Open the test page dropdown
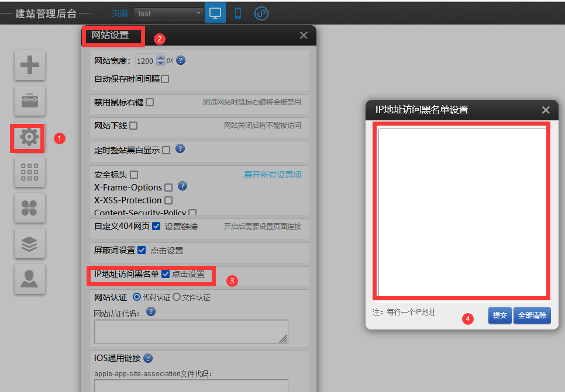565x392 pixels. (169, 13)
